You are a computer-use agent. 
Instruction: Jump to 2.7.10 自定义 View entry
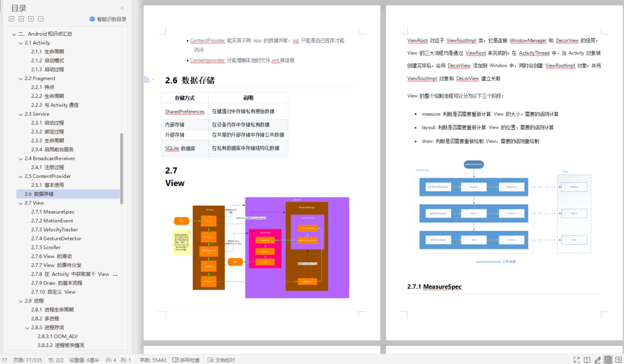point(53,292)
